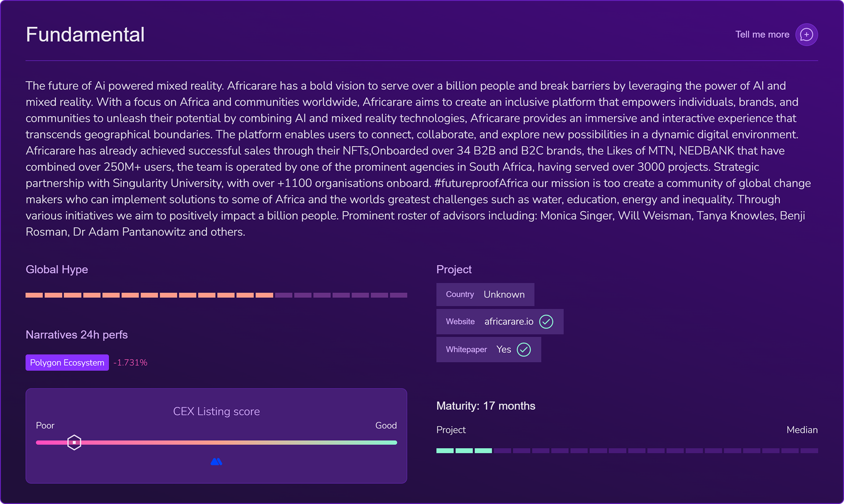Image resolution: width=844 pixels, height=504 pixels.
Task: Click the CEX Listing score hexagon handle
Action: [x=74, y=442]
